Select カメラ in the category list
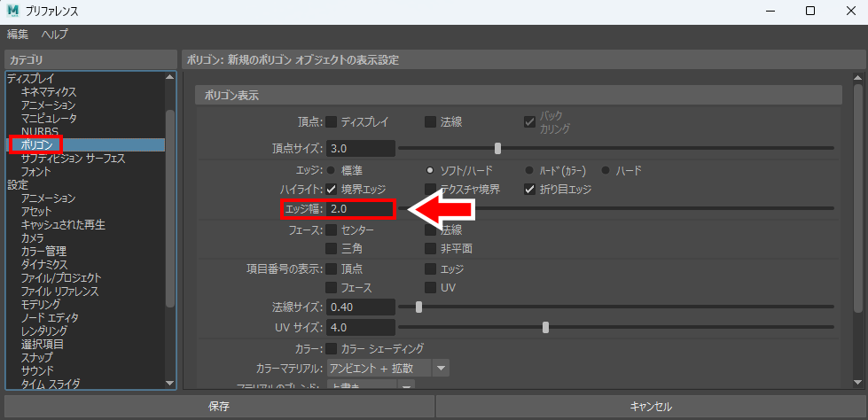Image resolution: width=868 pixels, height=420 pixels. (33, 238)
